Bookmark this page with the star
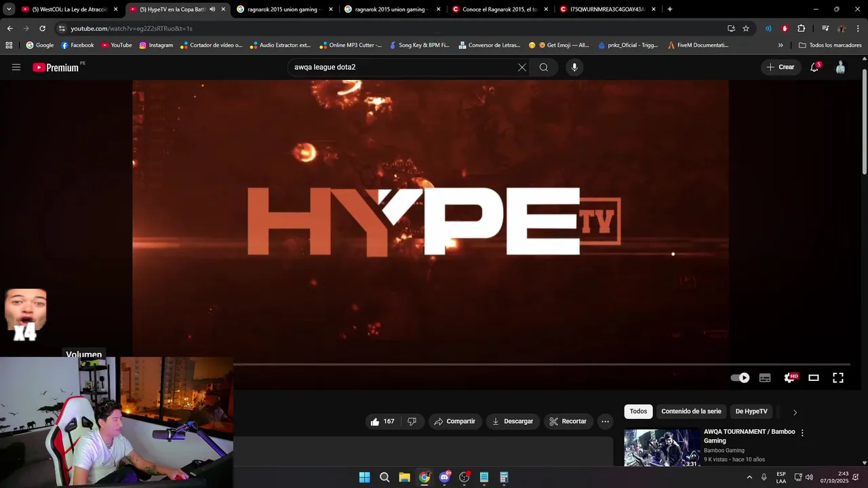The image size is (868, 488). click(x=746, y=28)
